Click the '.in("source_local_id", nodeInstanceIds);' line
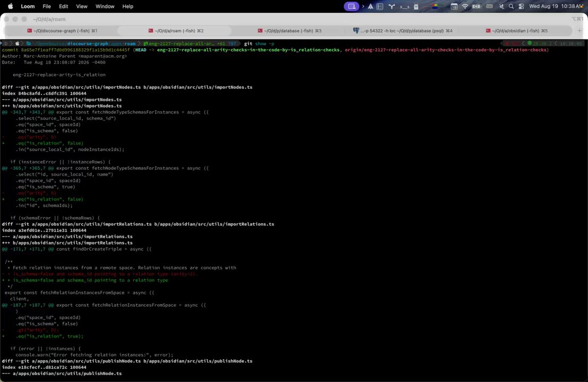 point(70,149)
